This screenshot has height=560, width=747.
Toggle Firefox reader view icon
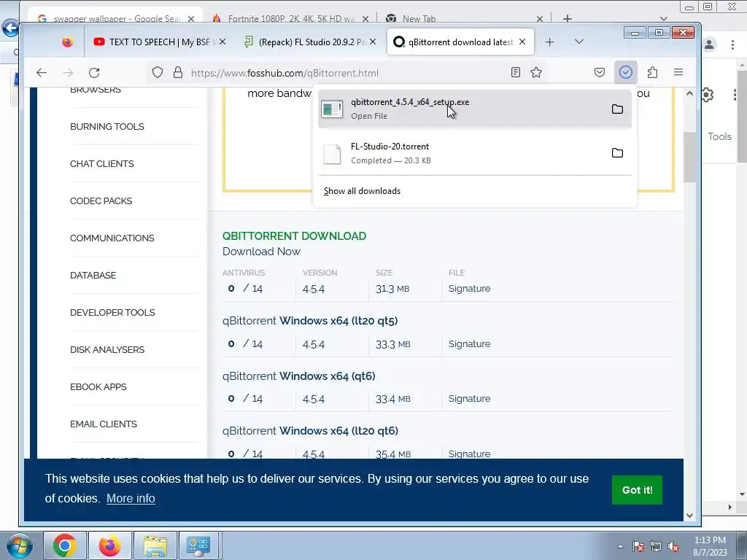516,72
